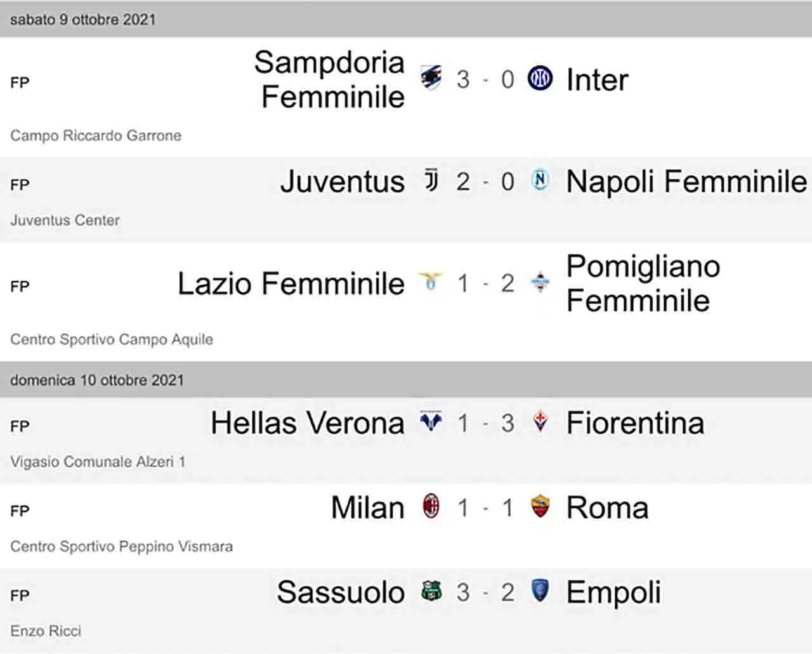The height and width of the screenshot is (654, 812).
Task: Open the Hellas Verona team name
Action: click(x=308, y=423)
